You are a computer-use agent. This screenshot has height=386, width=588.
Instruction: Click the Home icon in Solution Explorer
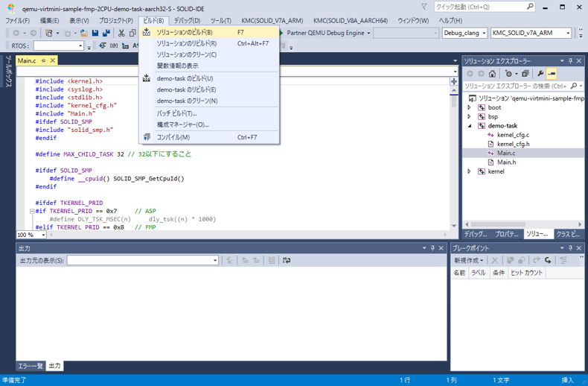[493, 74]
